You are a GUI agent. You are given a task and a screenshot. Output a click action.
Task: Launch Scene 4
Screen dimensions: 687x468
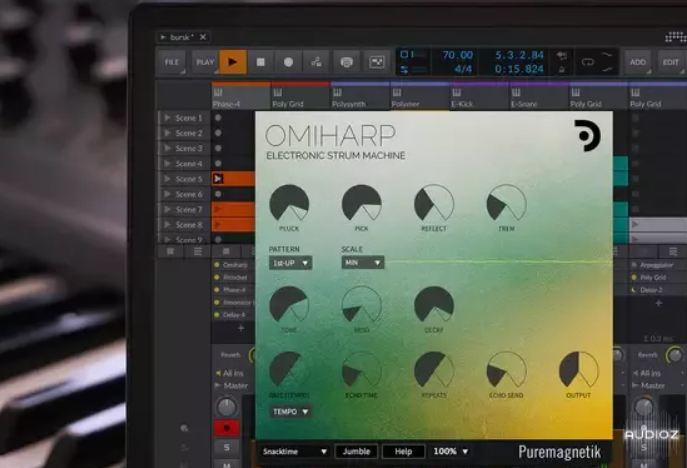tap(167, 163)
